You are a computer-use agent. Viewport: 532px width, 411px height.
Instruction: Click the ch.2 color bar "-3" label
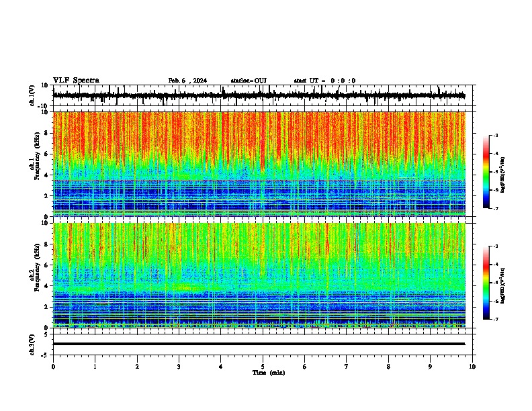pyautogui.click(x=496, y=246)
